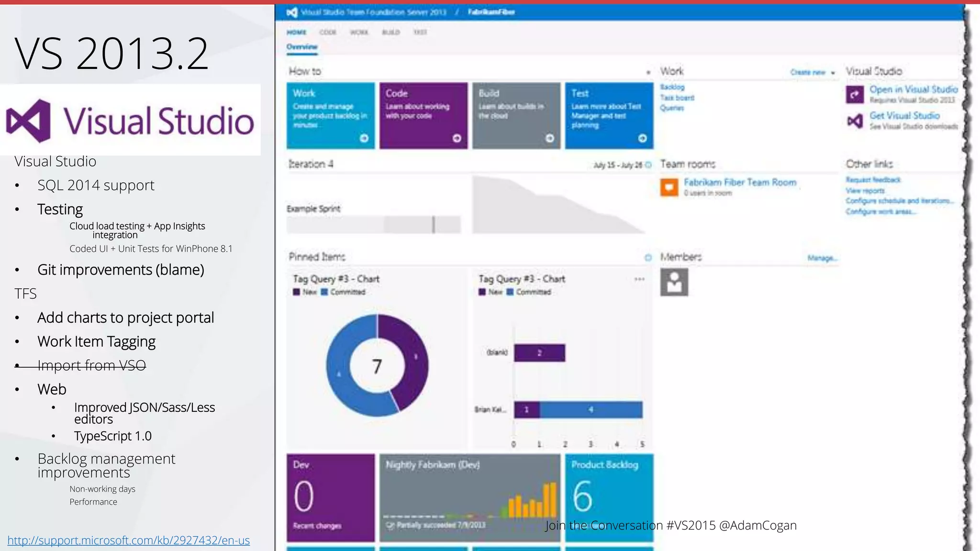Screen dimensions: 980x551
Task: Open ellipsis menu on bar chart tile
Action: [639, 279]
